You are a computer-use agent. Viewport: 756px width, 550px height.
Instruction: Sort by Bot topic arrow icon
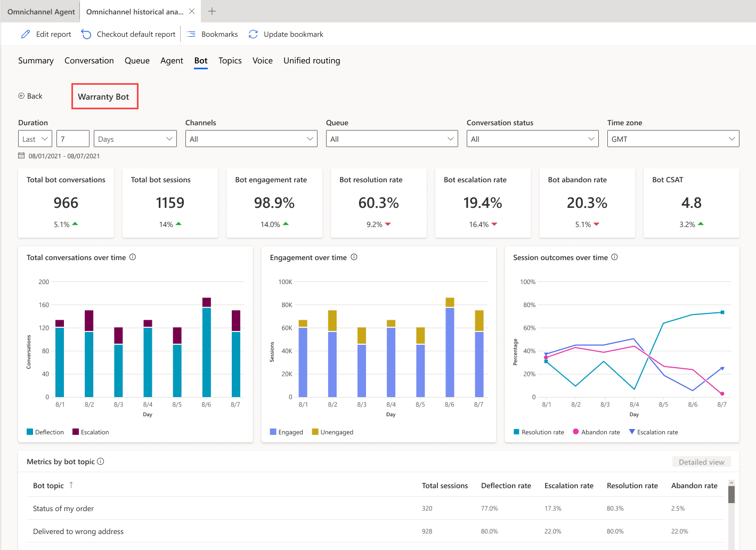coord(71,485)
